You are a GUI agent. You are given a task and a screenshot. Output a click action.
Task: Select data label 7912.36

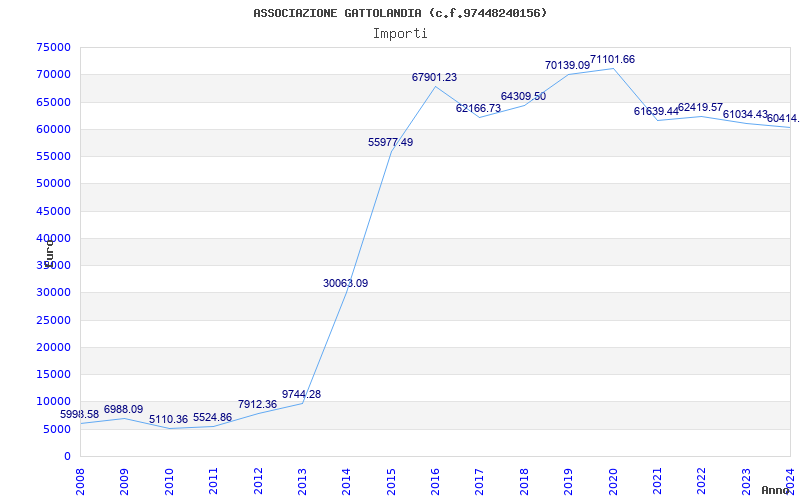(257, 404)
